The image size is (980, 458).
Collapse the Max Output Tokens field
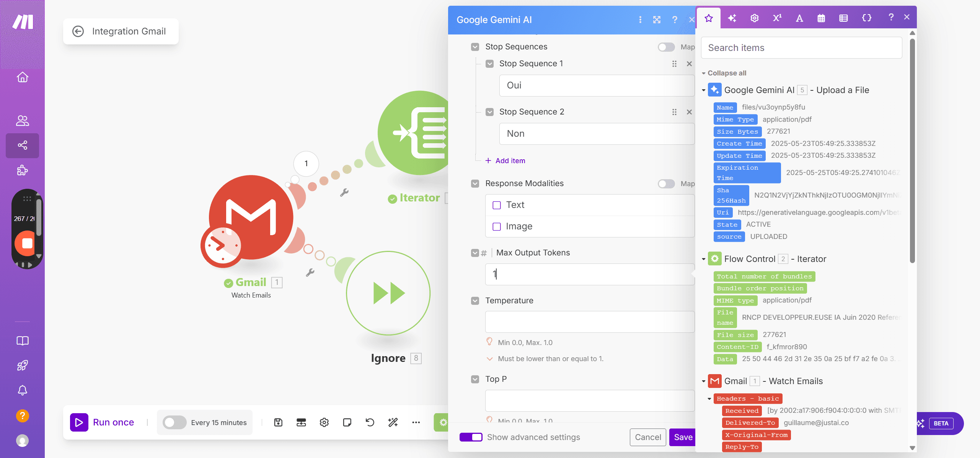click(x=475, y=253)
